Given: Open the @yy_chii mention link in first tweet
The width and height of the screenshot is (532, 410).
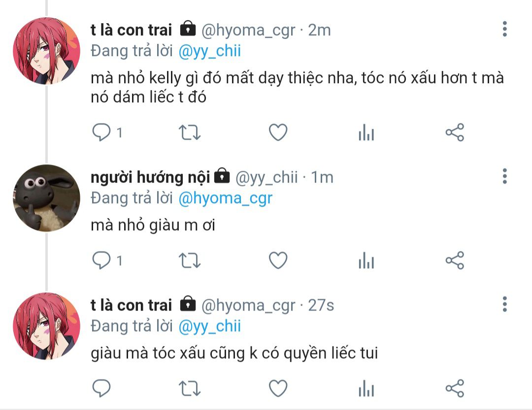Looking at the screenshot, I should pos(210,51).
